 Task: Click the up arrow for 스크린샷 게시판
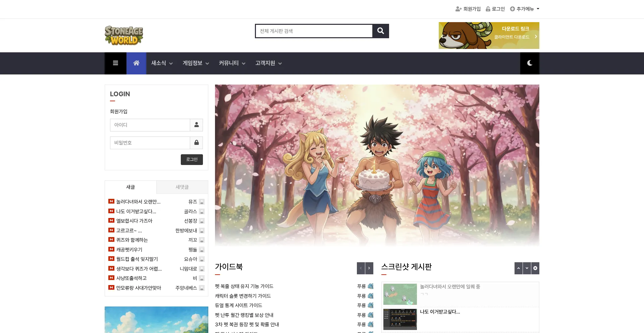pos(519,268)
